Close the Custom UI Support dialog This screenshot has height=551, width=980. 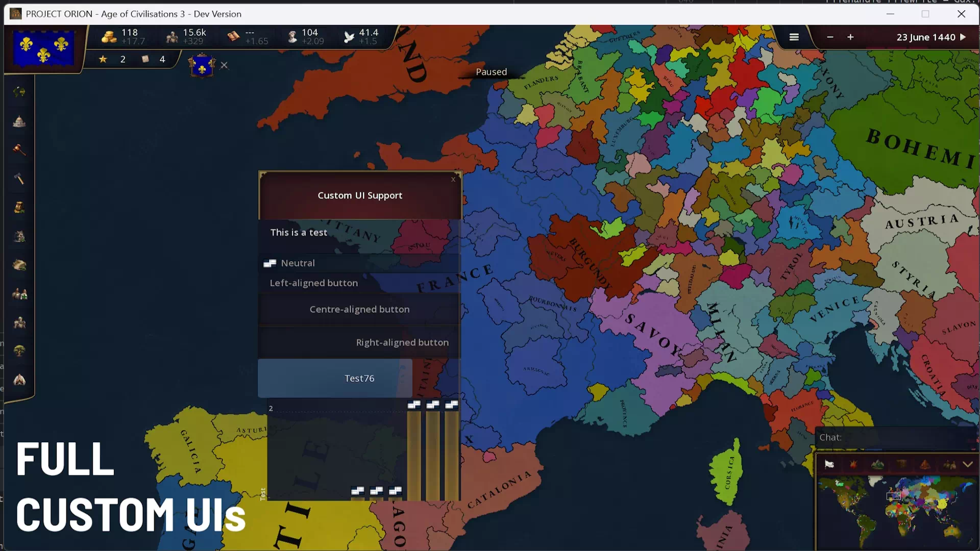pyautogui.click(x=453, y=179)
